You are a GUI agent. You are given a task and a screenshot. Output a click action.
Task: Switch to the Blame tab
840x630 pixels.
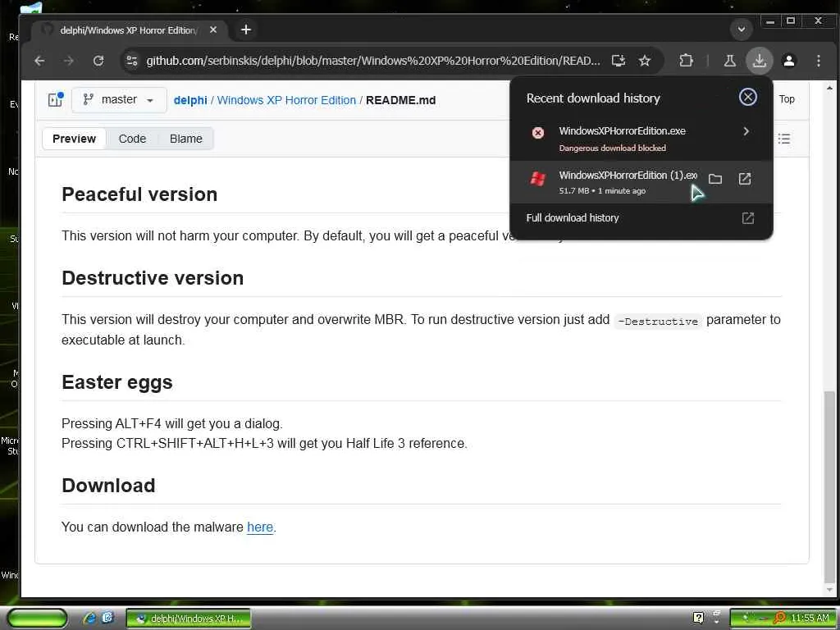[x=185, y=139]
